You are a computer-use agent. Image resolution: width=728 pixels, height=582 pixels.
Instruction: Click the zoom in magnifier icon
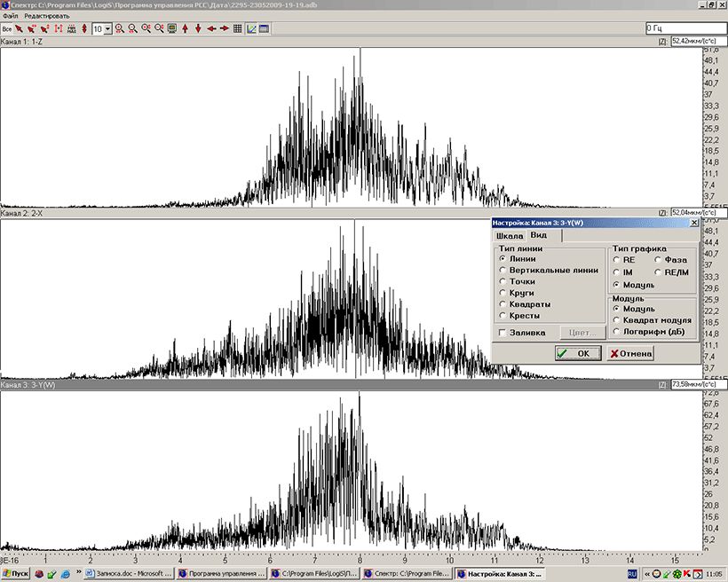click(x=120, y=28)
